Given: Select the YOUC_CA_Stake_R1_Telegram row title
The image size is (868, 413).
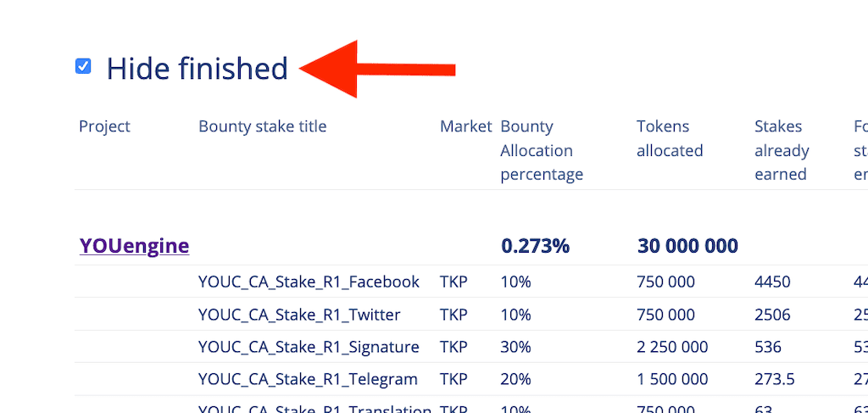Looking at the screenshot, I should click(308, 379).
